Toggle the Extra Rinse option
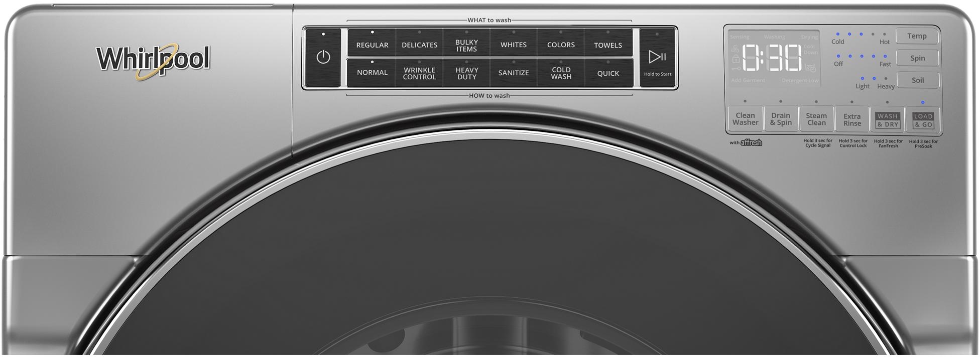The width and height of the screenshot is (980, 357). tap(852, 119)
